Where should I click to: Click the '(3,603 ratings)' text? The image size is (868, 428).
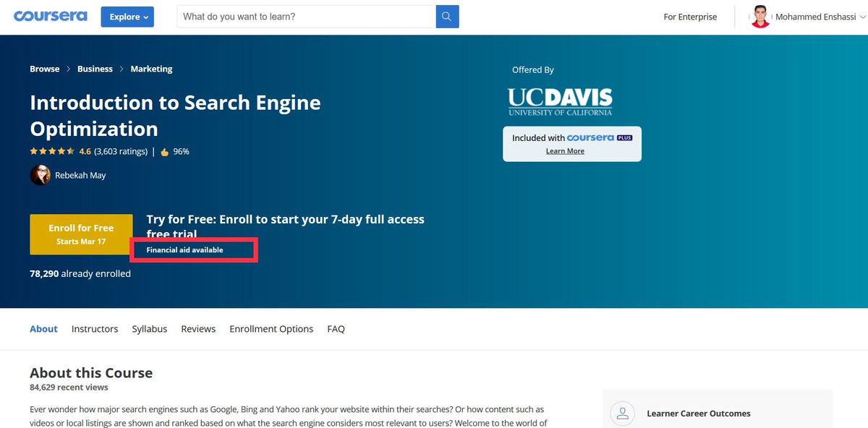pos(121,151)
